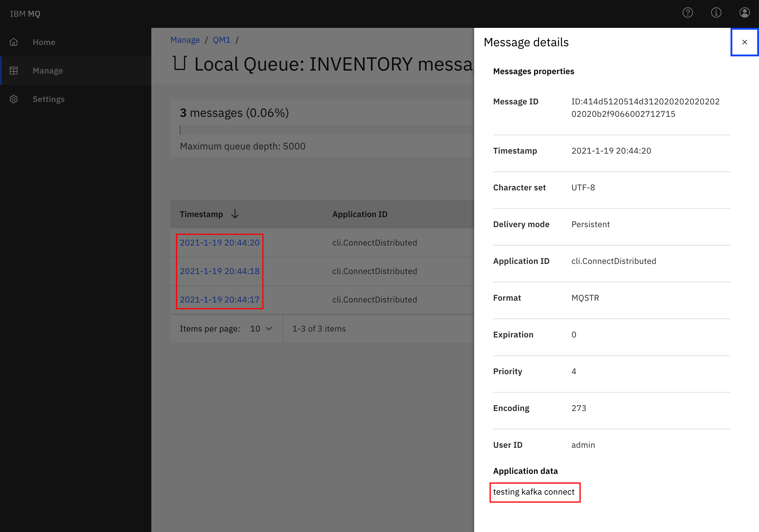The width and height of the screenshot is (759, 532).
Task: Click the Home house icon in sidebar
Action: tap(14, 42)
